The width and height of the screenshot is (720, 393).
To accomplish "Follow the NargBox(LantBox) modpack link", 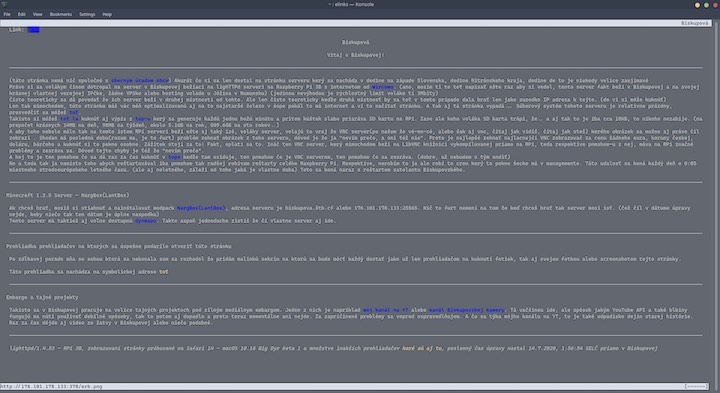I will coord(201,208).
